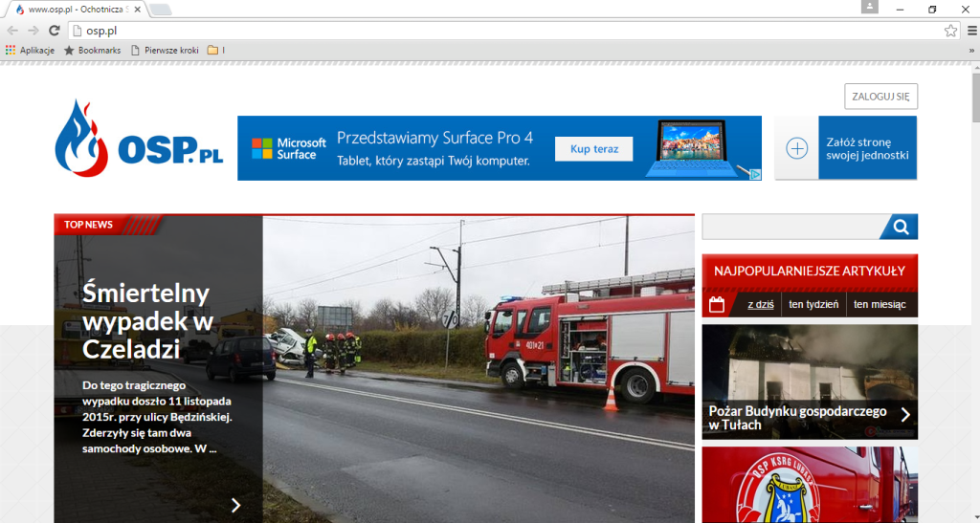Viewport: 980px width, 523px height.
Task: Open the Tułach fire article arrow
Action: 904,415
